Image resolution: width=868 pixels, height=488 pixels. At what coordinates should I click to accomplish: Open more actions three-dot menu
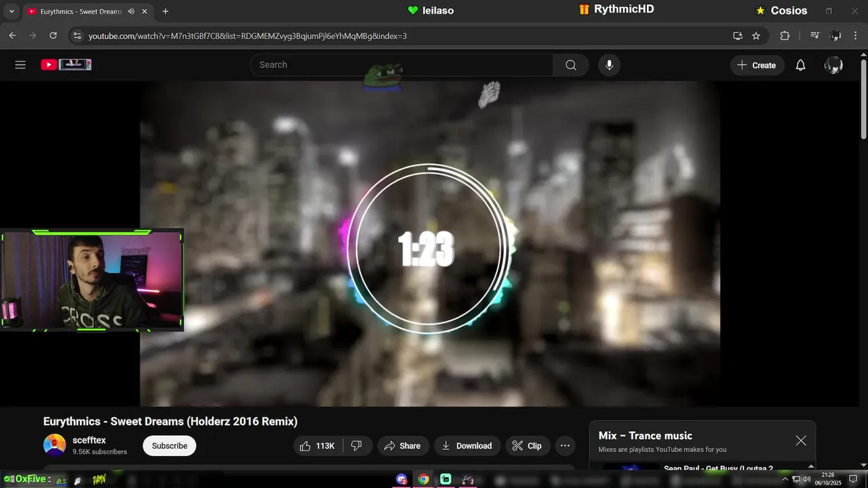coord(565,446)
